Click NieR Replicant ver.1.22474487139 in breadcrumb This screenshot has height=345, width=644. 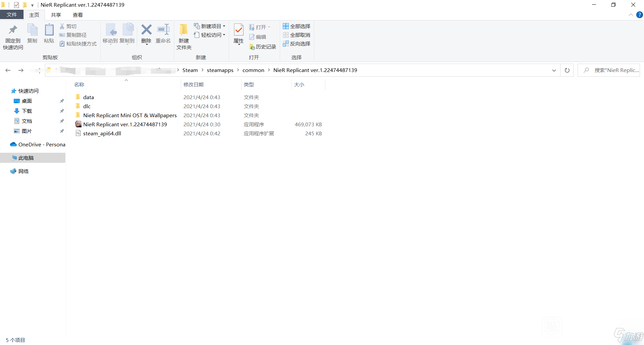pyautogui.click(x=315, y=70)
